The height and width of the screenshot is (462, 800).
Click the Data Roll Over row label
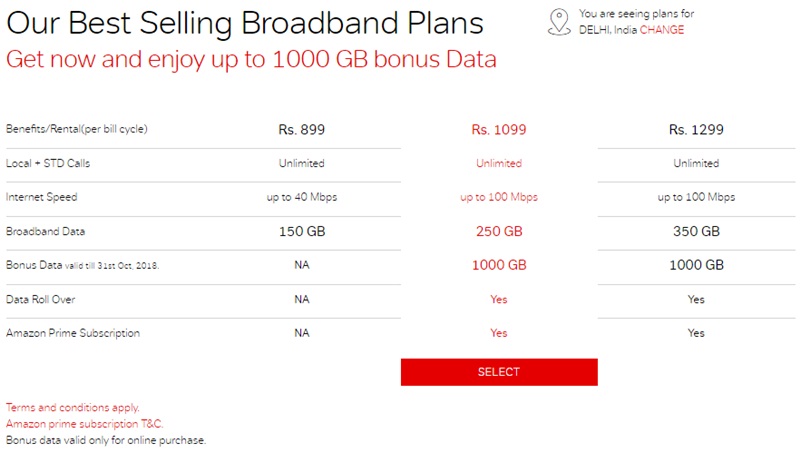[40, 299]
